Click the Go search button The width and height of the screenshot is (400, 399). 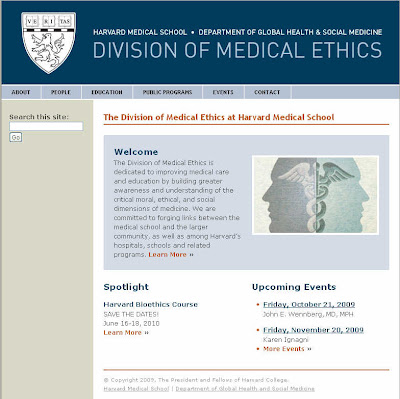click(16, 137)
